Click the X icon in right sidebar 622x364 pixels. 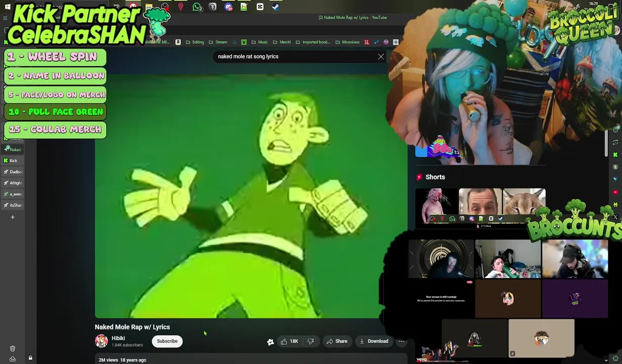click(x=615, y=217)
